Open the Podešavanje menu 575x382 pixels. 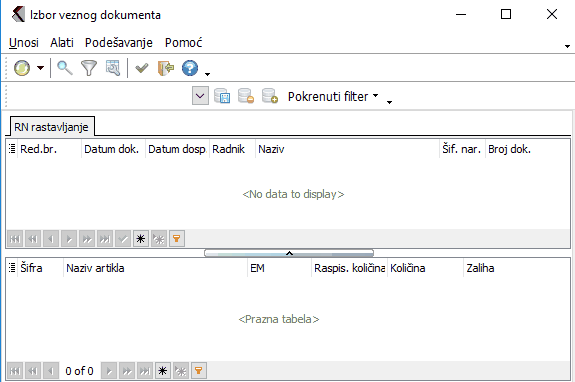(x=119, y=43)
